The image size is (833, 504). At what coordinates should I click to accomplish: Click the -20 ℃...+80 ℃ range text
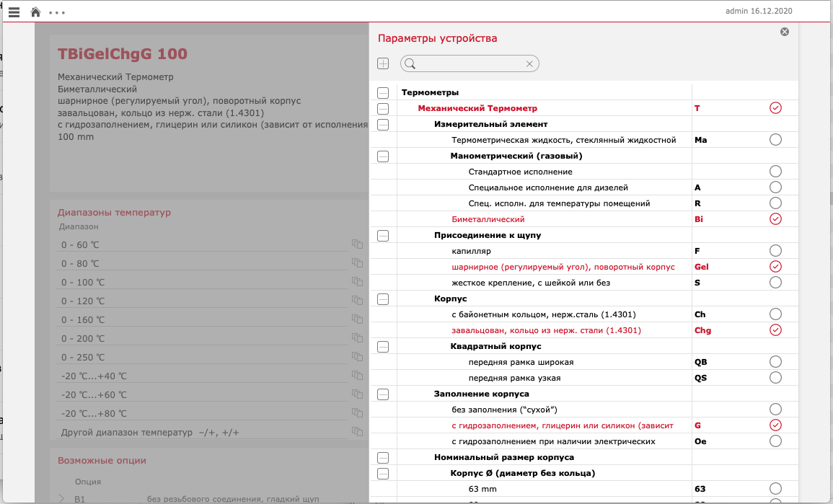tap(94, 414)
